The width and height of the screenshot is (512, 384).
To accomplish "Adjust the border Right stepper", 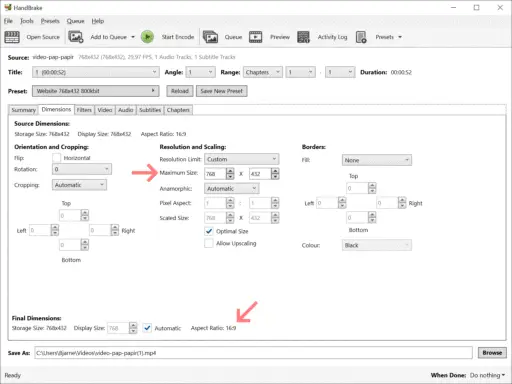I will pos(402,203).
